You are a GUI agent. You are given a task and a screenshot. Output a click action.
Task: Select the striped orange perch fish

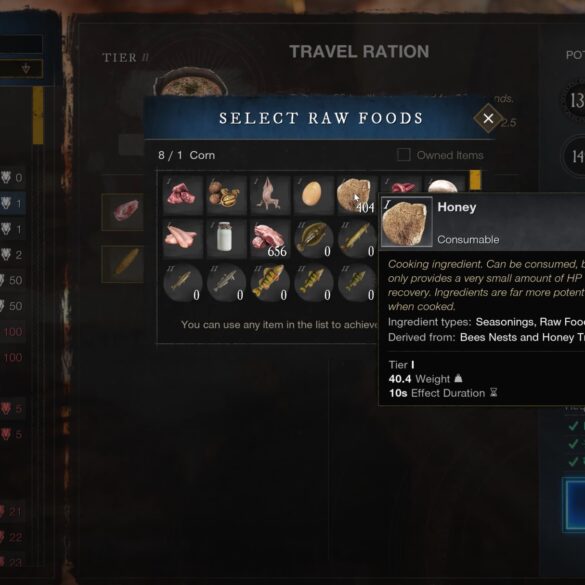click(269, 283)
